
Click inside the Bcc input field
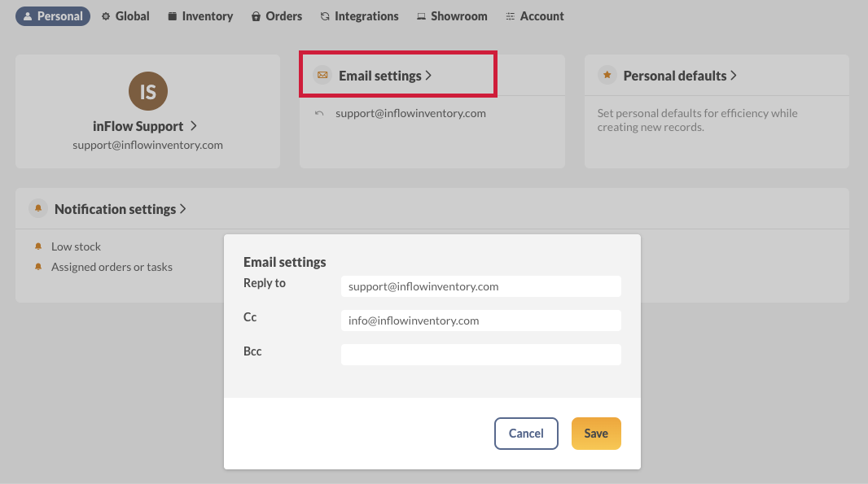tap(480, 355)
